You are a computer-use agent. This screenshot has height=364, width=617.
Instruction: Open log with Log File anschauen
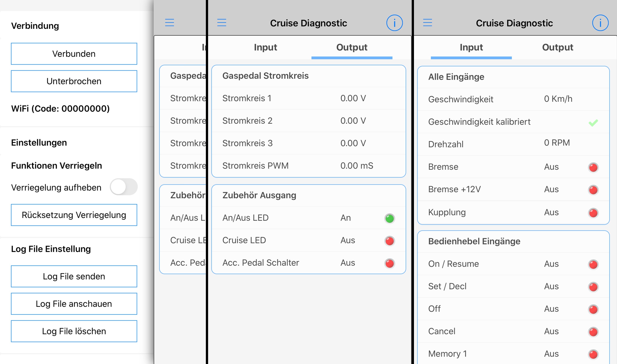click(74, 304)
